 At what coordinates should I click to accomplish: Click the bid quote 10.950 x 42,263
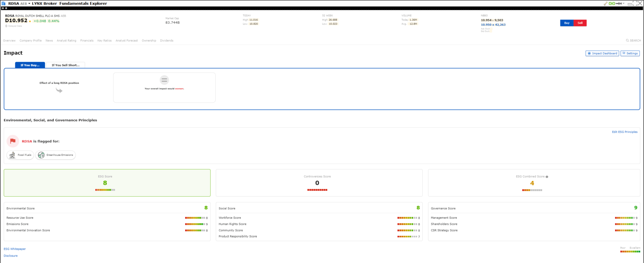493,25
